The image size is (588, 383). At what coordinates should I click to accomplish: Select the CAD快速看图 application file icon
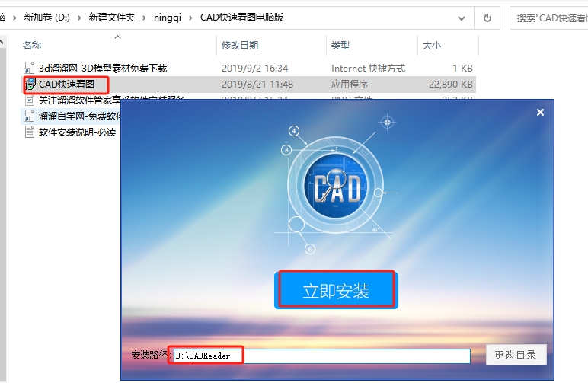click(30, 84)
